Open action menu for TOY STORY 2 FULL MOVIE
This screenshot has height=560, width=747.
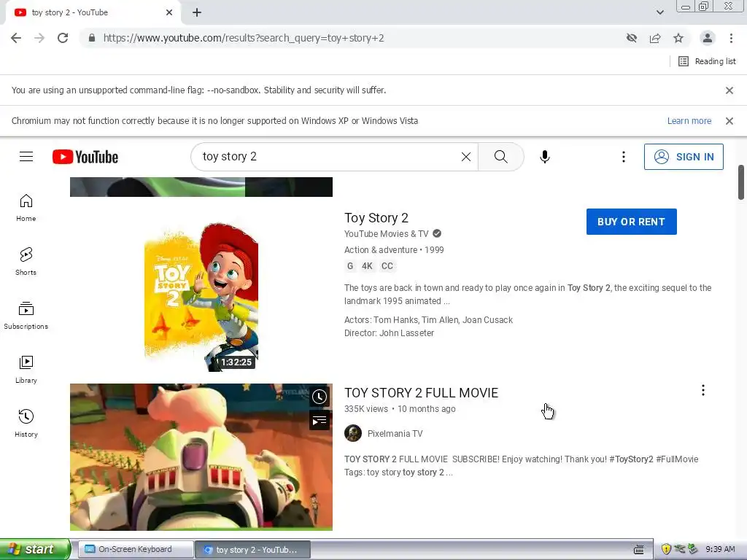click(703, 391)
